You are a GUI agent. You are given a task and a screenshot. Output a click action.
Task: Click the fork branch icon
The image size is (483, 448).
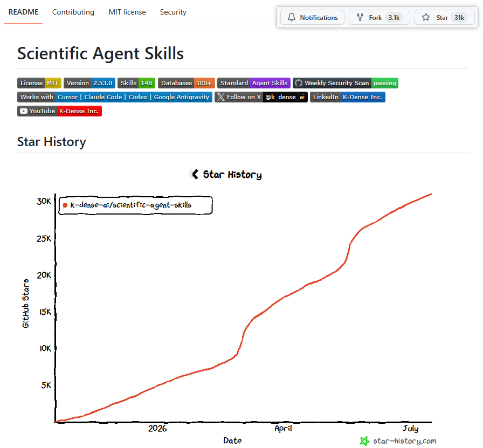pyautogui.click(x=360, y=17)
